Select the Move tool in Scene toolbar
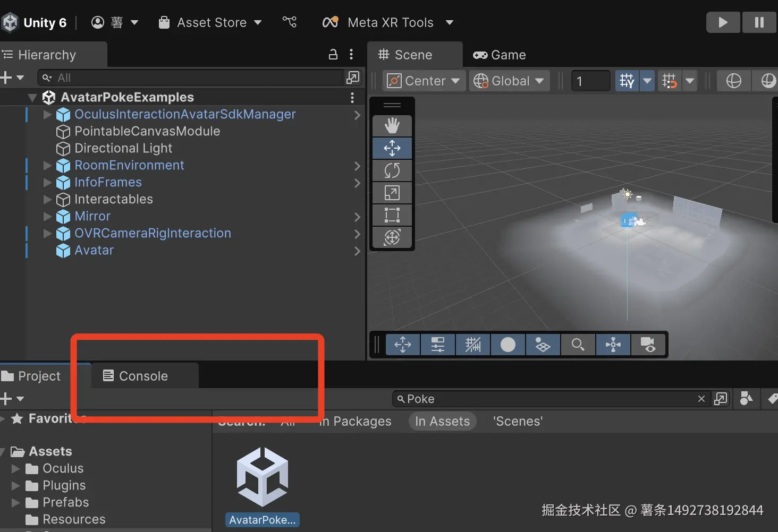 [x=392, y=148]
